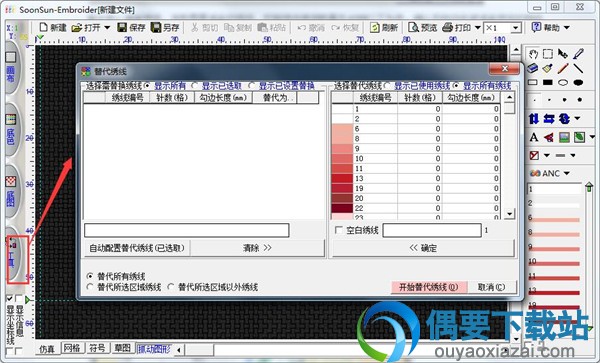This screenshot has width=600, height=363.
Task: Select 显示所有 radio in left group
Action: pyautogui.click(x=147, y=86)
